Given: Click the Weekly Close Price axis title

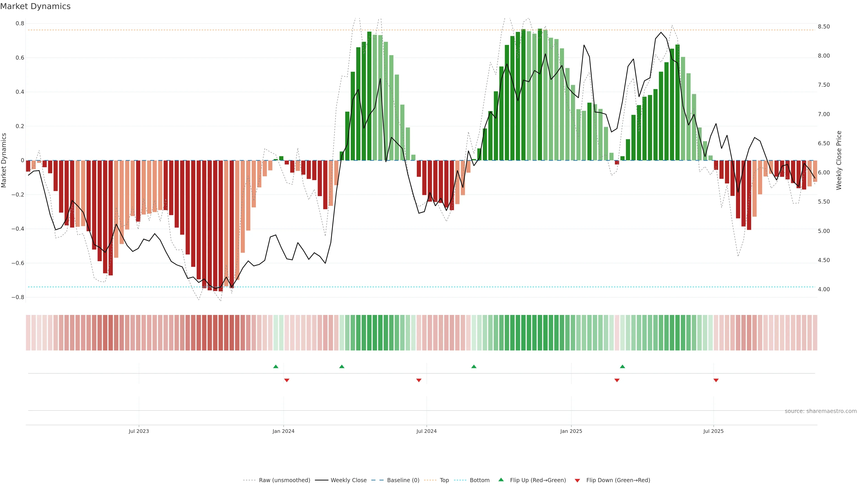Looking at the screenshot, I should (x=839, y=160).
